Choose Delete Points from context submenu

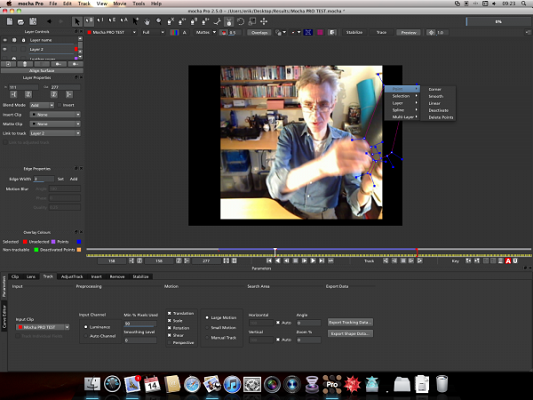(x=441, y=117)
